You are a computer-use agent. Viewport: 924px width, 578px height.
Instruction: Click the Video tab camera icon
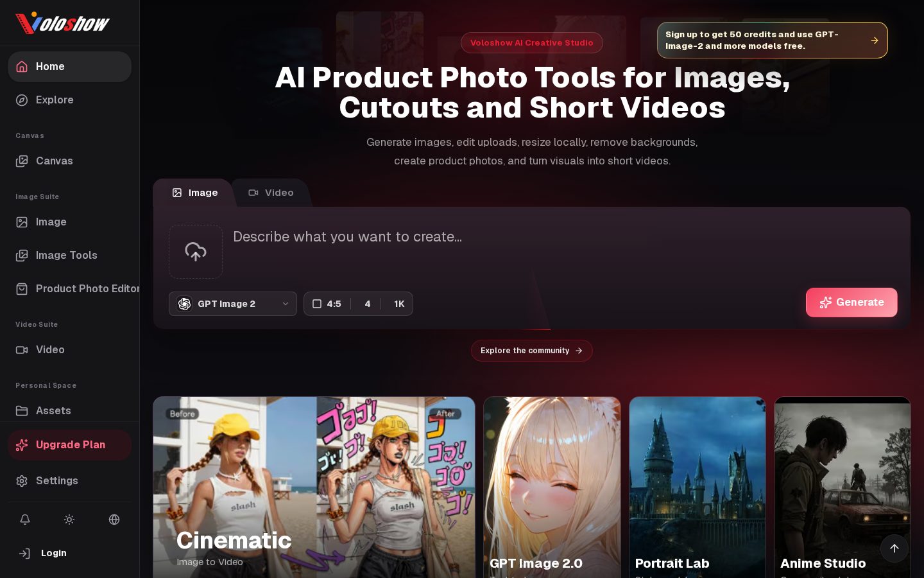[253, 193]
